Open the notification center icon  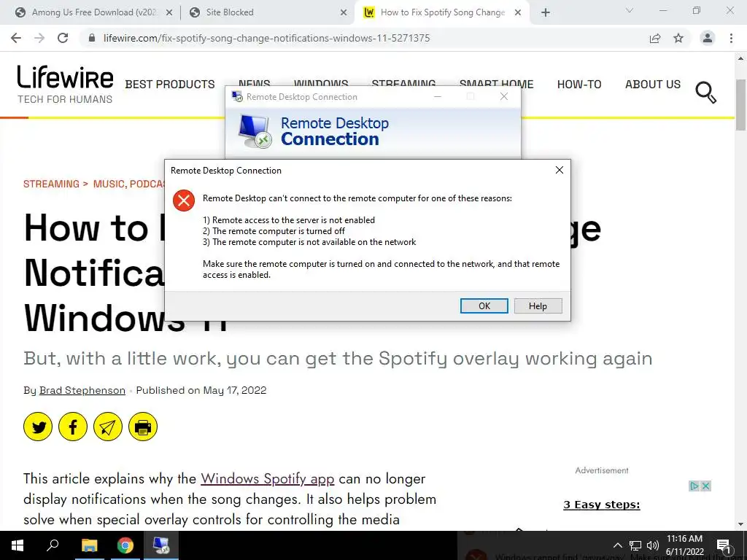(x=724, y=545)
